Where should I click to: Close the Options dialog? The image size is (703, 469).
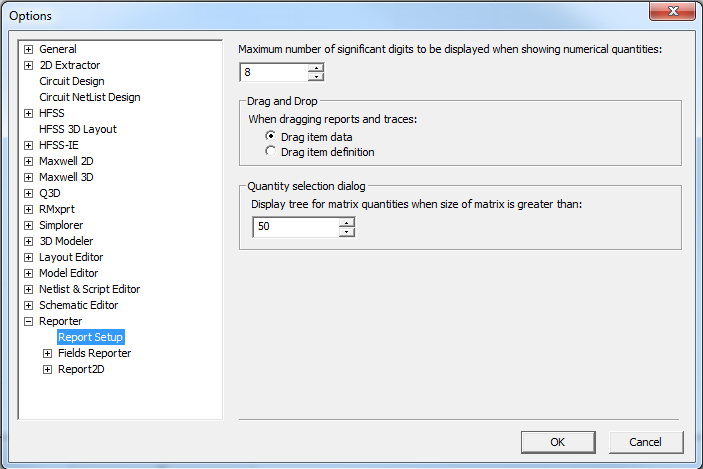pyautogui.click(x=671, y=14)
